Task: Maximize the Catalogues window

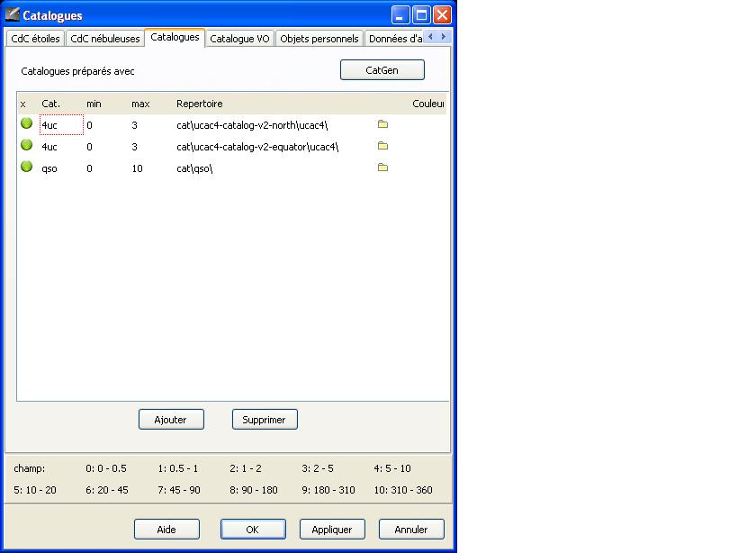Action: 421,15
